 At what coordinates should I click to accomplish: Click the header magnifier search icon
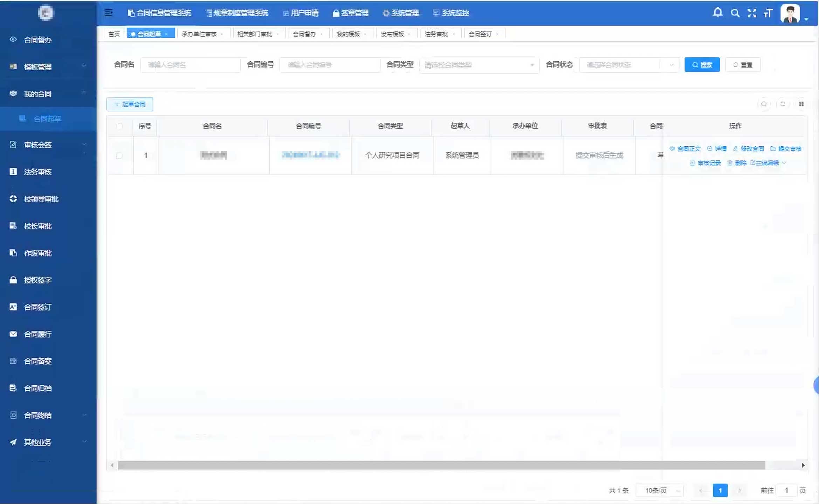tap(735, 13)
